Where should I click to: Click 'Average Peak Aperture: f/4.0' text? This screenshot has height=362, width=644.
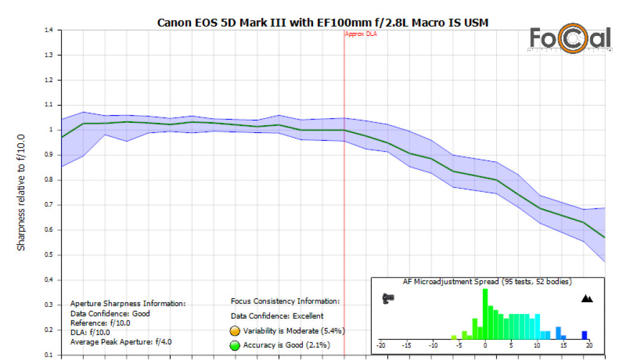[121, 342]
